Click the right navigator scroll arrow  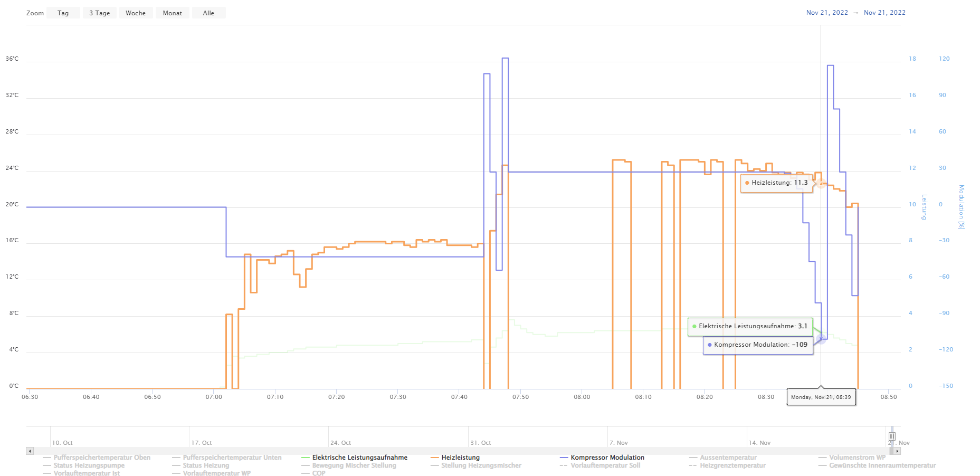896,451
